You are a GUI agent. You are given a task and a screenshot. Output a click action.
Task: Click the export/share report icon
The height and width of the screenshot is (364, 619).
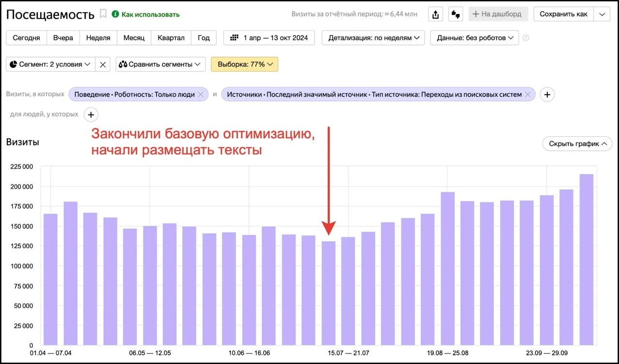coord(436,14)
